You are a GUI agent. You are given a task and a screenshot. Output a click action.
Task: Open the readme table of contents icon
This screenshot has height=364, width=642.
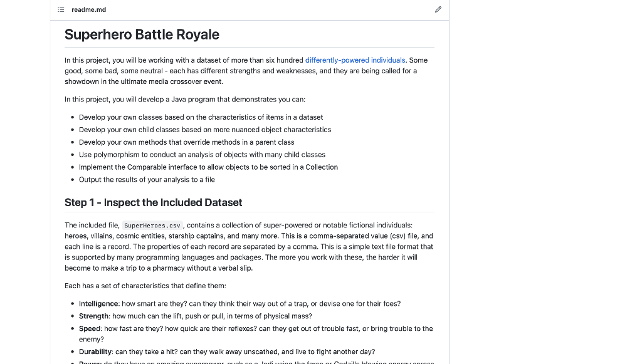[x=61, y=9]
